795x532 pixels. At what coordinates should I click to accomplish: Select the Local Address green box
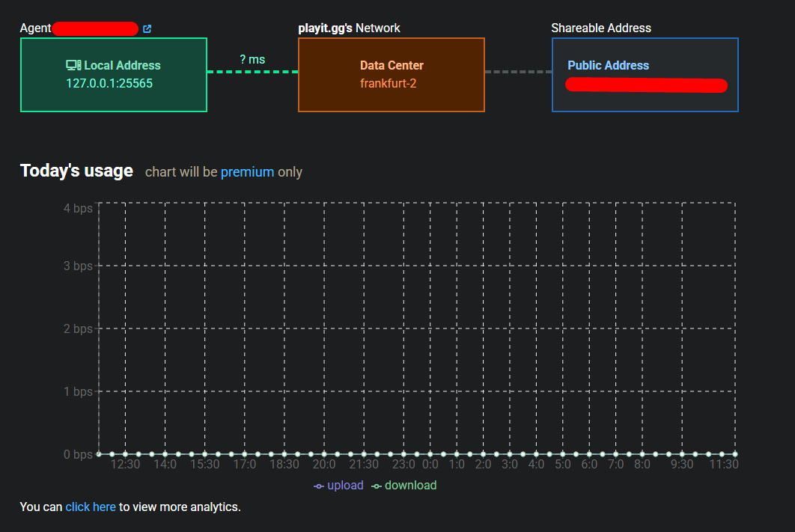pos(114,75)
